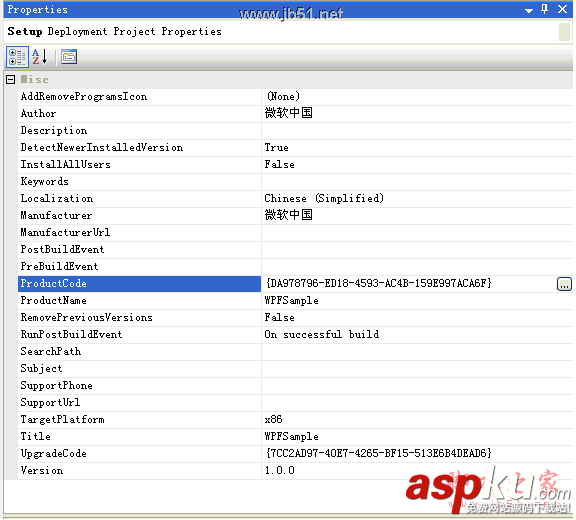
Task: Click InstallAllUsers False value
Action: tap(280, 165)
